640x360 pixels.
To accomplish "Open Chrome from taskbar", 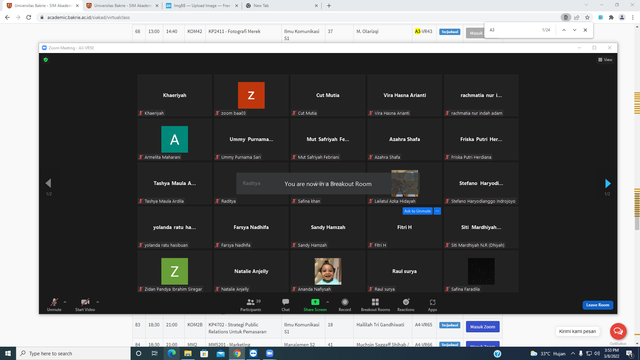I will pos(237,353).
